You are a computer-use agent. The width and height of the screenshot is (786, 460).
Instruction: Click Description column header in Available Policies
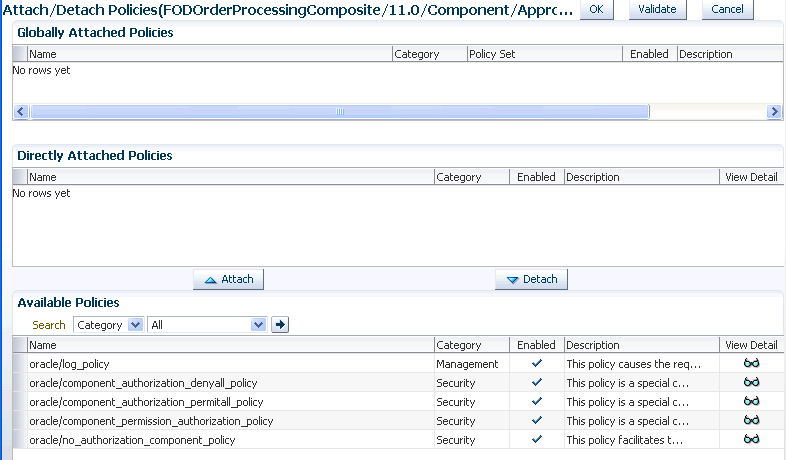pyautogui.click(x=642, y=345)
